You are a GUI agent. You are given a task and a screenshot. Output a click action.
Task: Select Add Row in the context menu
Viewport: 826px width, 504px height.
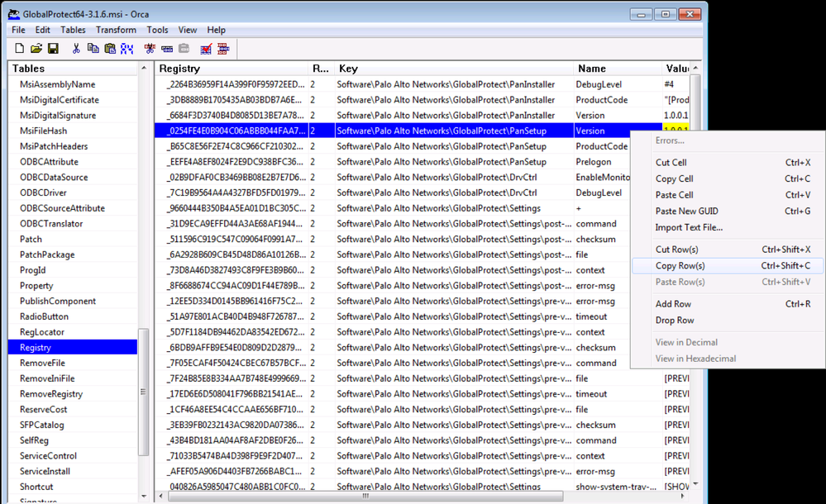[673, 304]
